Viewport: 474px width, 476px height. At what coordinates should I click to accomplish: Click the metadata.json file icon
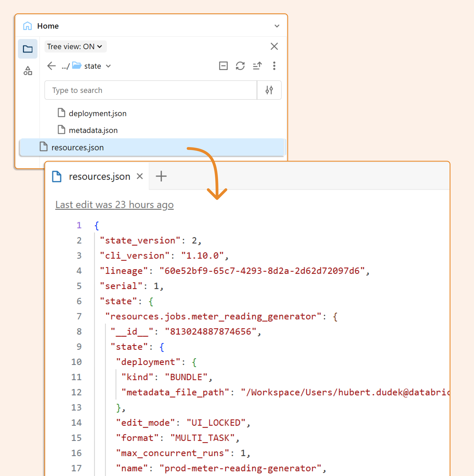coord(61,129)
